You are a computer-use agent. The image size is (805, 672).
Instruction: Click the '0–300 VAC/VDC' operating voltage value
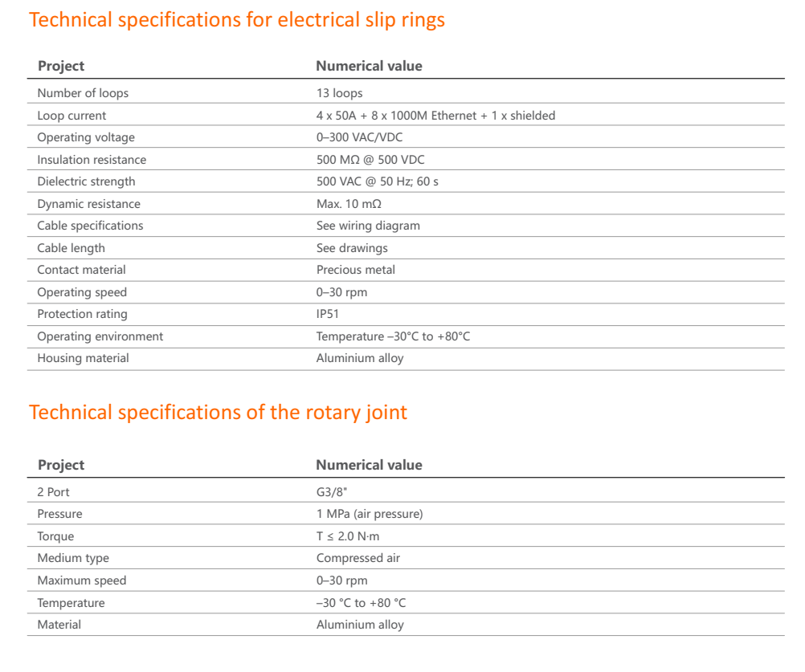(359, 137)
